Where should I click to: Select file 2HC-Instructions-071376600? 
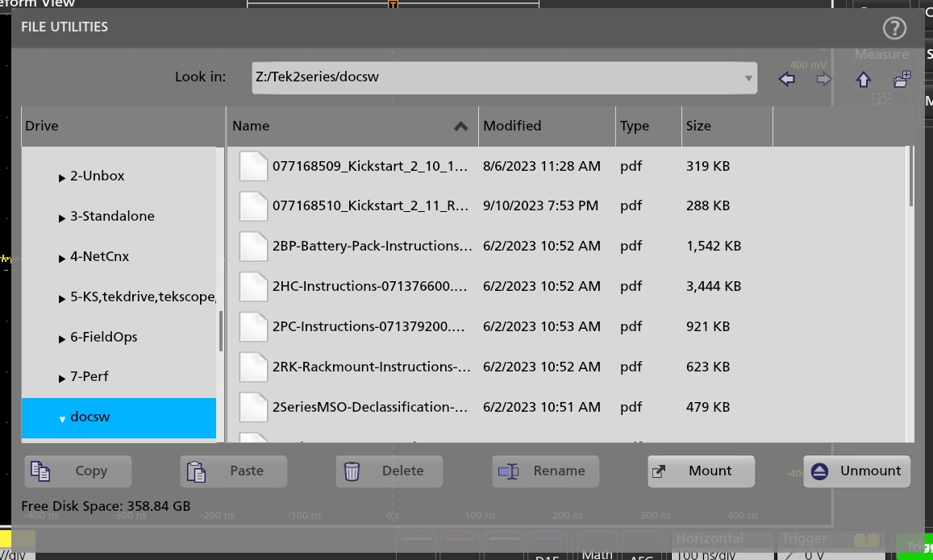tap(369, 287)
